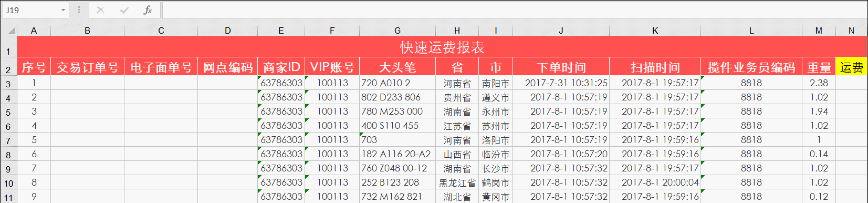Click cell containing 760 Z048 00-12
The height and width of the screenshot is (203, 868).
point(398,168)
